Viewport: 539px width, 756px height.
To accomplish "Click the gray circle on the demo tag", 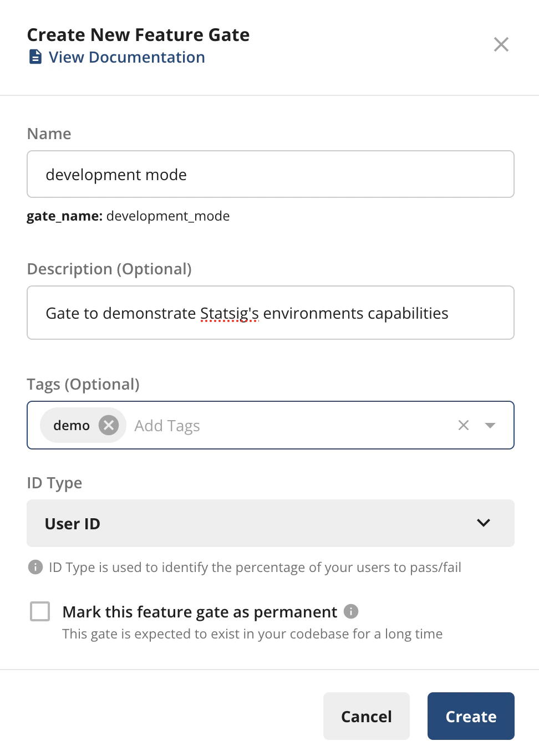I will tap(109, 425).
